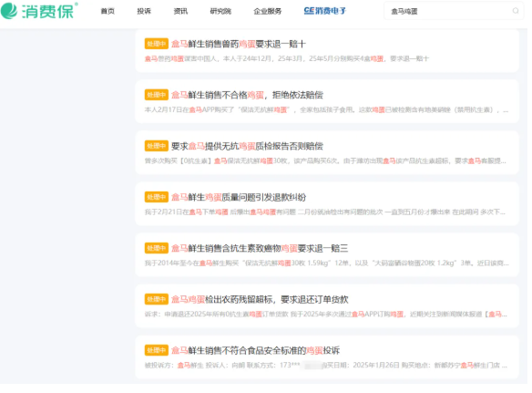The width and height of the screenshot is (532, 393).
Task: Click 处理中 badge on 退一赔三 complaint
Action: (x=157, y=248)
